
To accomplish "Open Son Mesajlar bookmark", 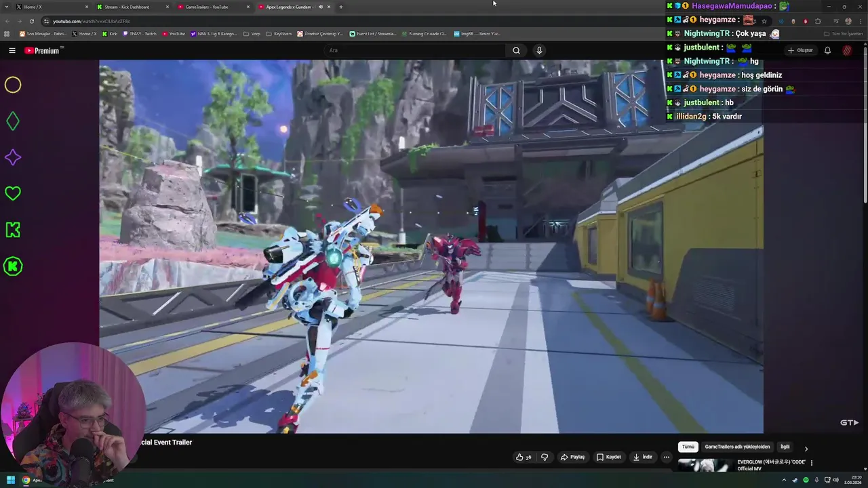I will [43, 33].
